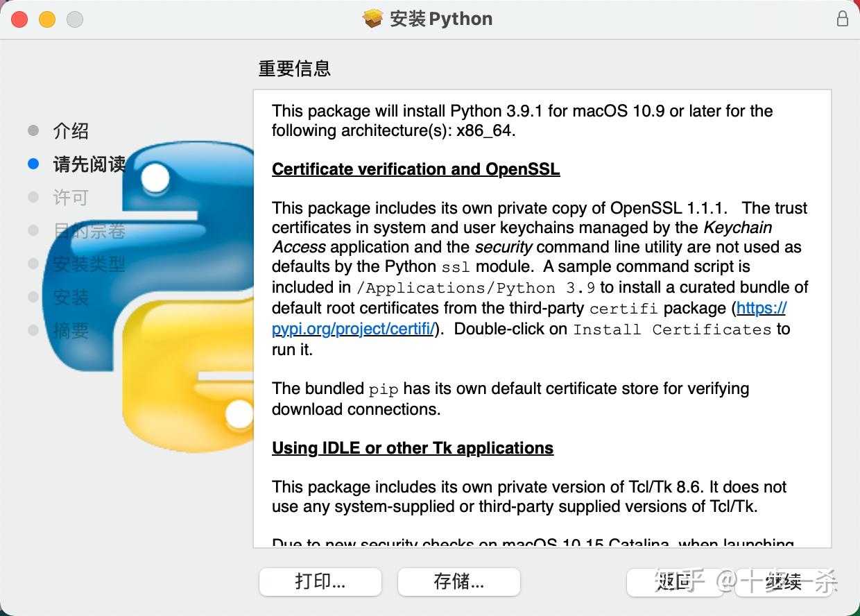Click the gray bullet beside 摘要

pos(31,331)
